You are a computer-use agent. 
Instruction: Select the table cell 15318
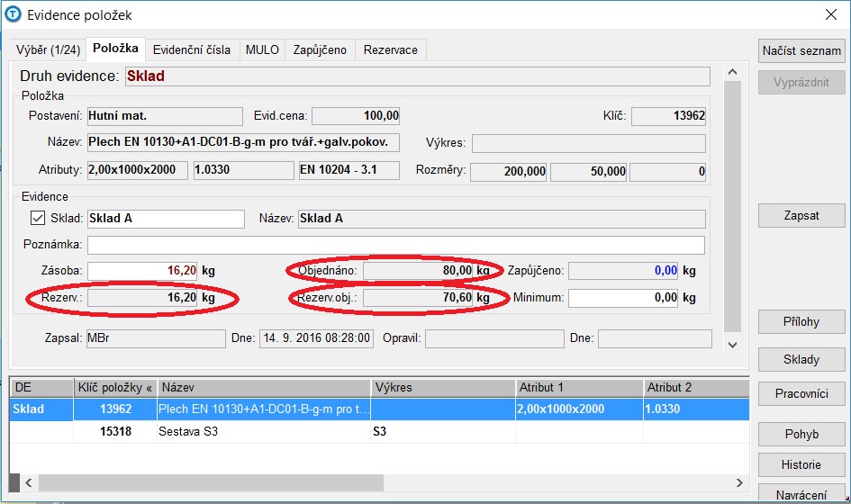click(115, 432)
